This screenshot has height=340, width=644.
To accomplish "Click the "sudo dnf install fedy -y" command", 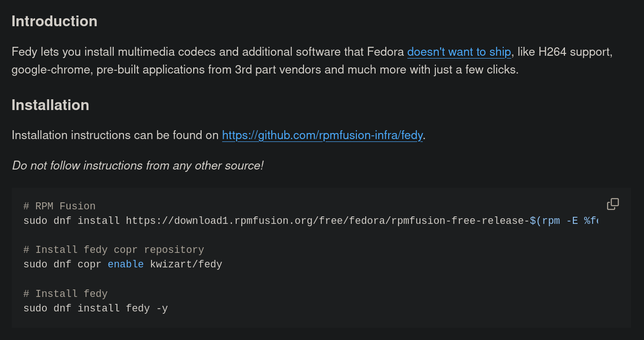I will (x=95, y=308).
